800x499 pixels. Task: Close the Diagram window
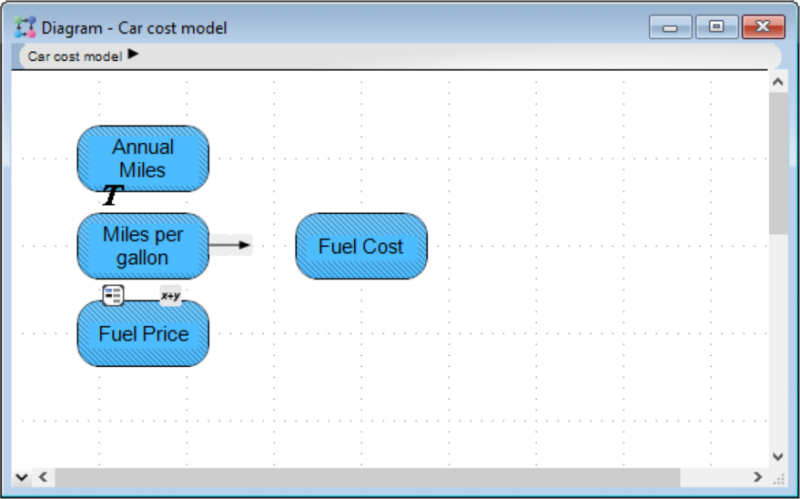[x=763, y=27]
